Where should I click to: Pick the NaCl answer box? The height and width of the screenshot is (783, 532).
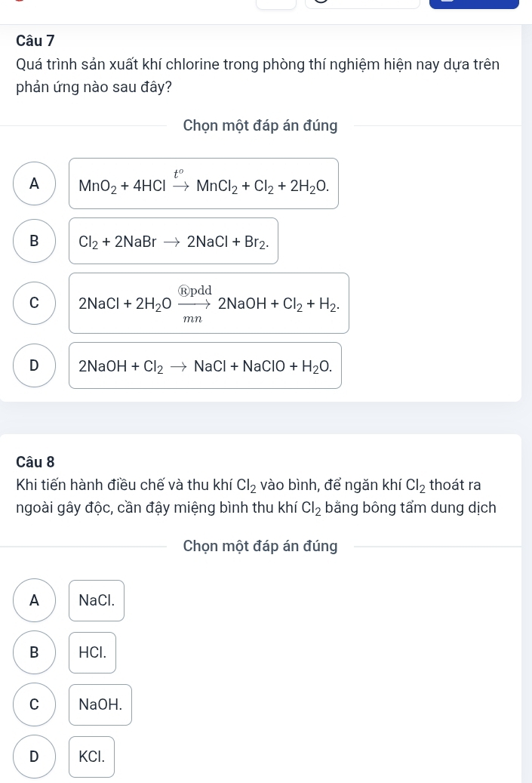(97, 600)
